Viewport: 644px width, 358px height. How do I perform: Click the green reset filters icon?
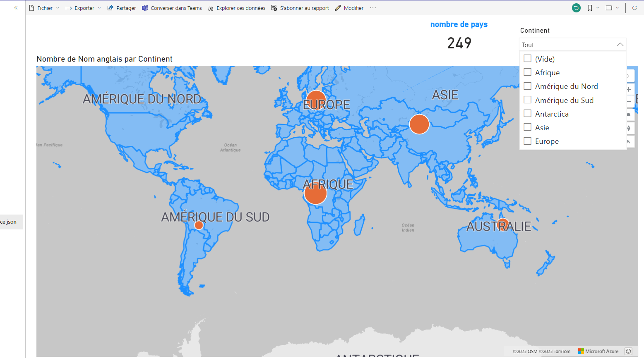576,7
